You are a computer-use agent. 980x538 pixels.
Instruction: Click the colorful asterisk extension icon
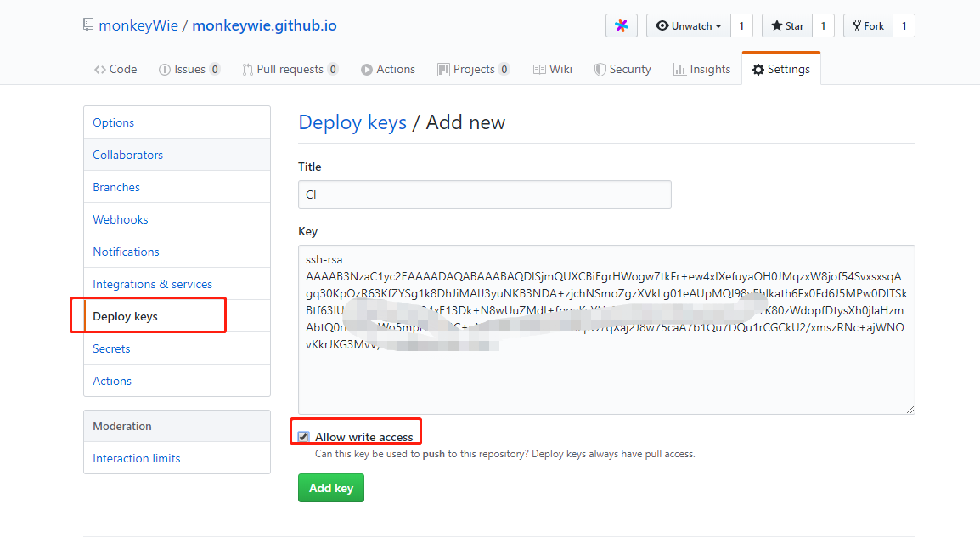622,25
